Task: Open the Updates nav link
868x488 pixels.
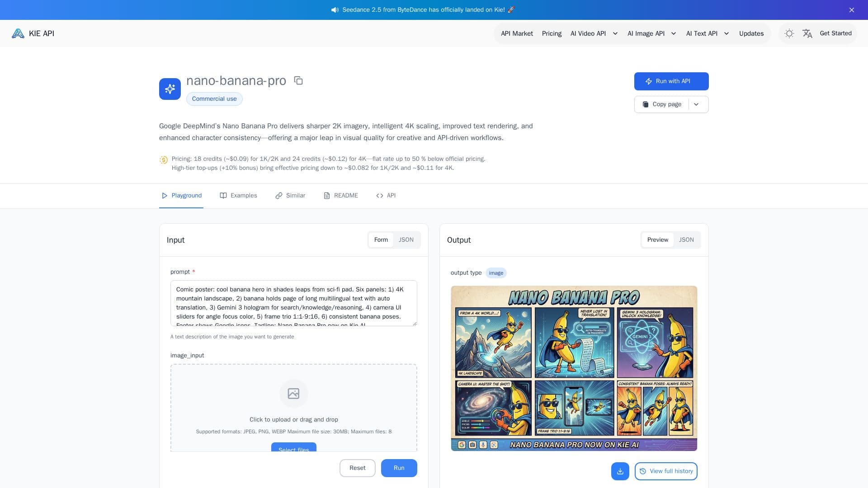Action: (751, 33)
